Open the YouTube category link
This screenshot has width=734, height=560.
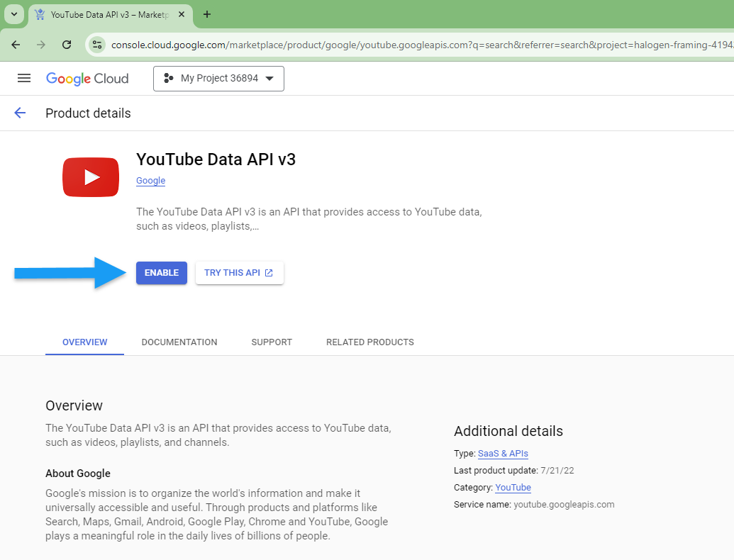coord(513,488)
